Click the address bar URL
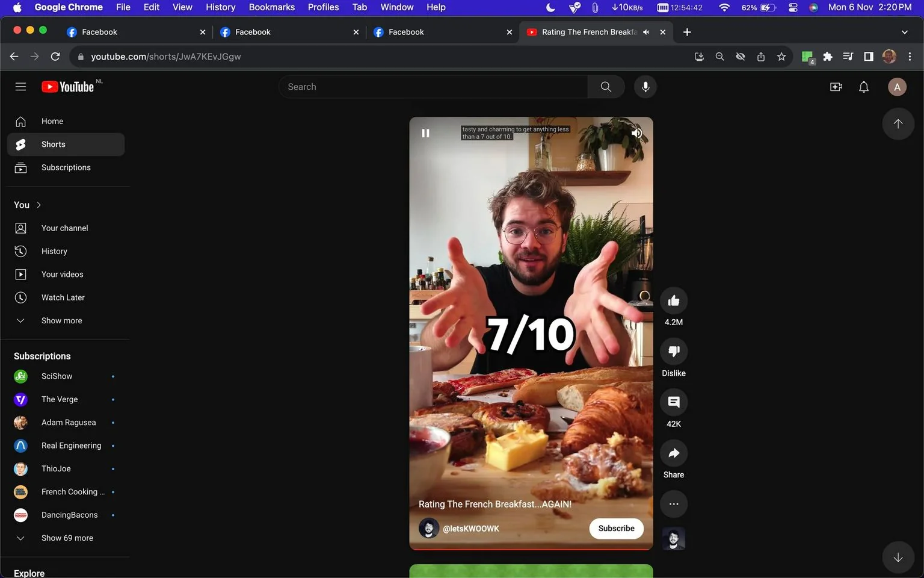924x578 pixels. [166, 57]
